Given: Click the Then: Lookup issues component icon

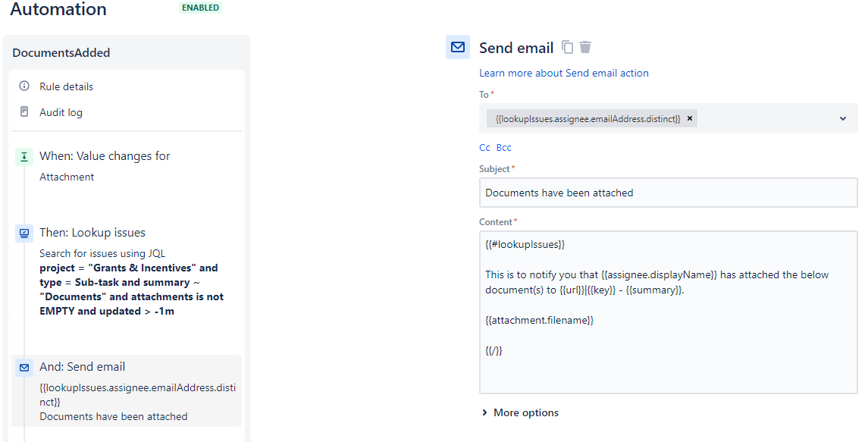Looking at the screenshot, I should click(24, 232).
